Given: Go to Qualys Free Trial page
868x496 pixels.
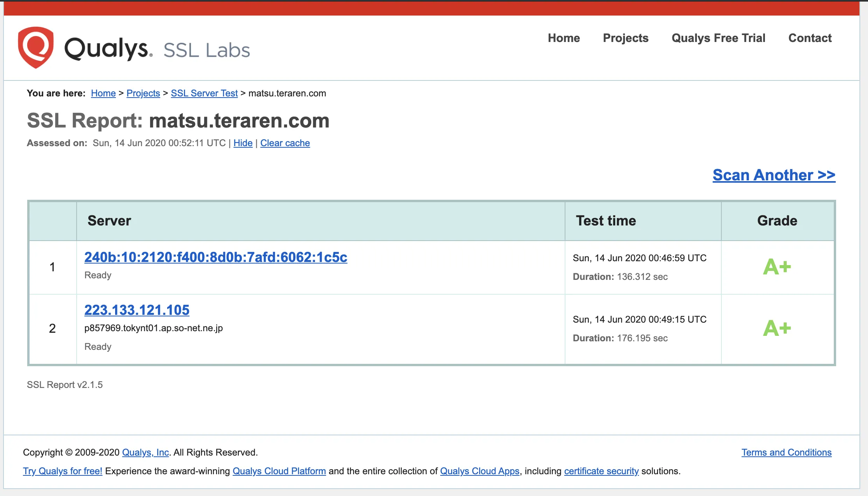Looking at the screenshot, I should coord(718,38).
